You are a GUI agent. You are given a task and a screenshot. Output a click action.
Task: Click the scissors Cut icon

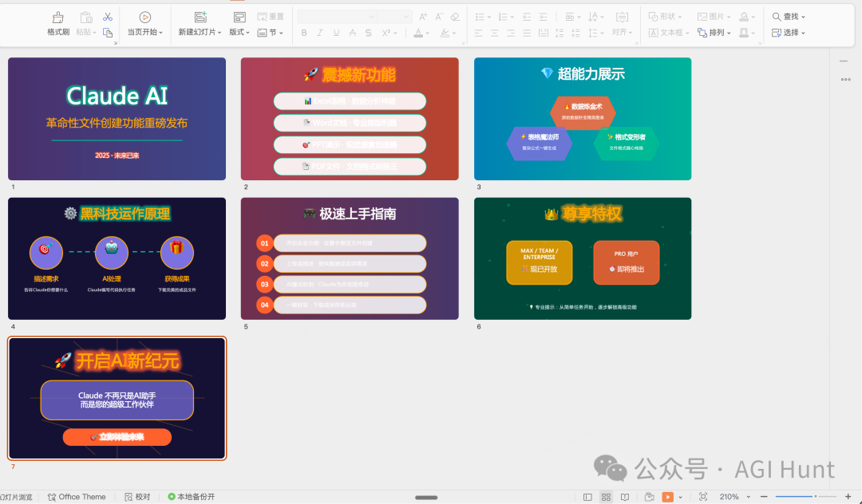pos(108,17)
